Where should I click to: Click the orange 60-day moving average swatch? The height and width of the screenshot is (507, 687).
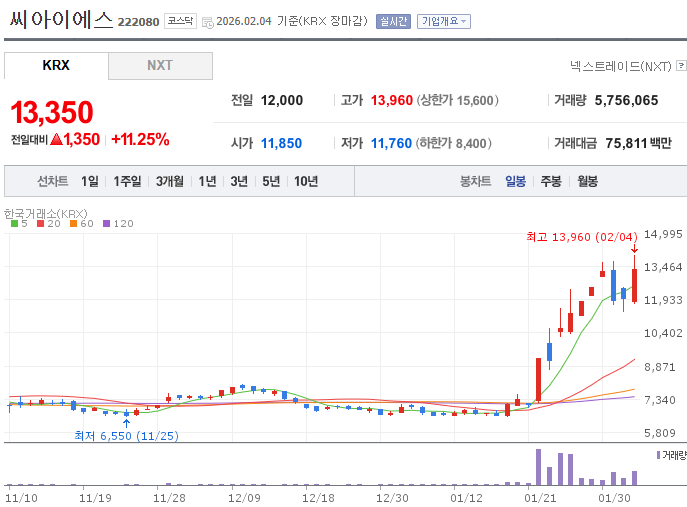point(74,223)
